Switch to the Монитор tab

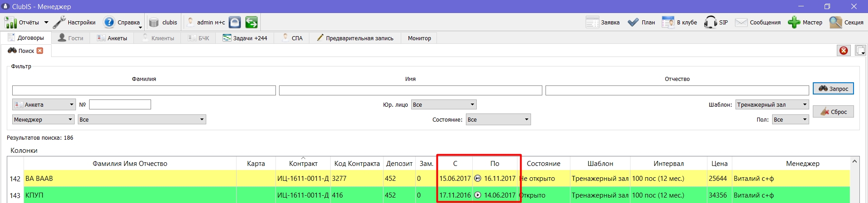[419, 38]
